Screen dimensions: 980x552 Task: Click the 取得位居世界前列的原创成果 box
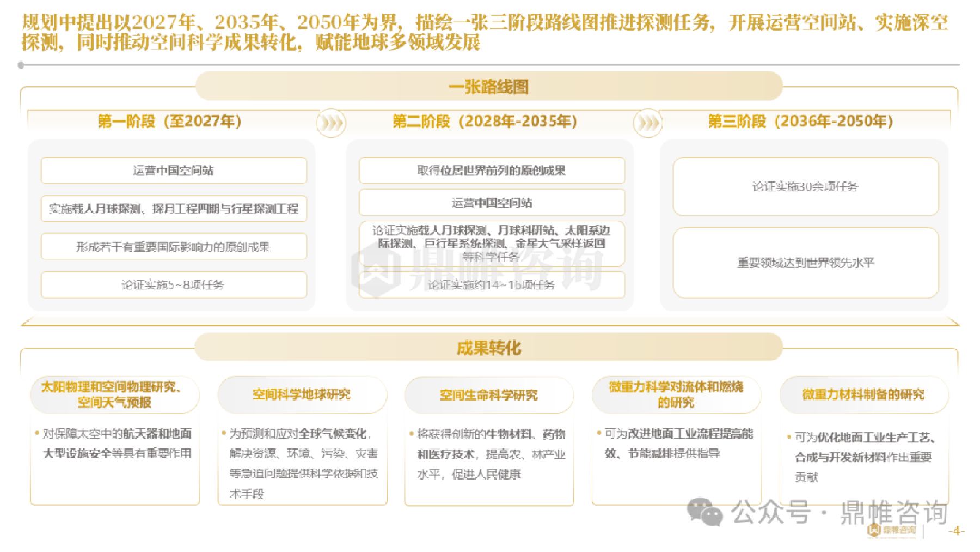pyautogui.click(x=492, y=171)
